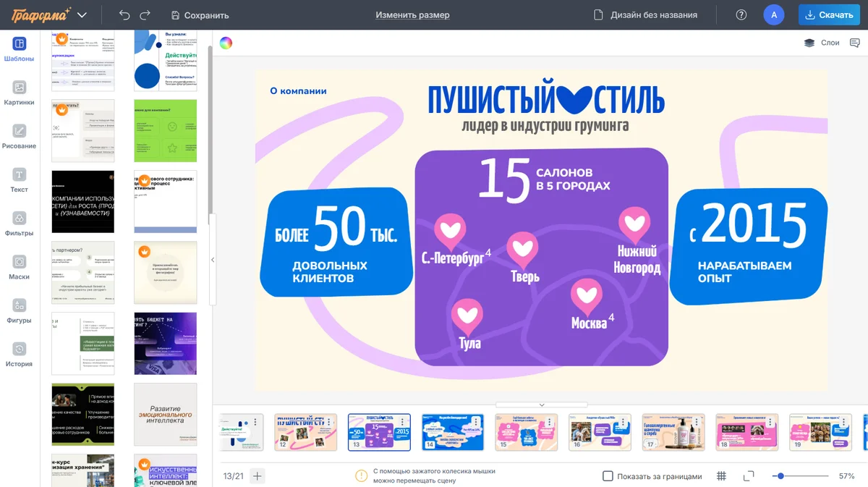Screen dimensions: 868x487
Task: Select the Тверь map label
Action: coord(525,276)
